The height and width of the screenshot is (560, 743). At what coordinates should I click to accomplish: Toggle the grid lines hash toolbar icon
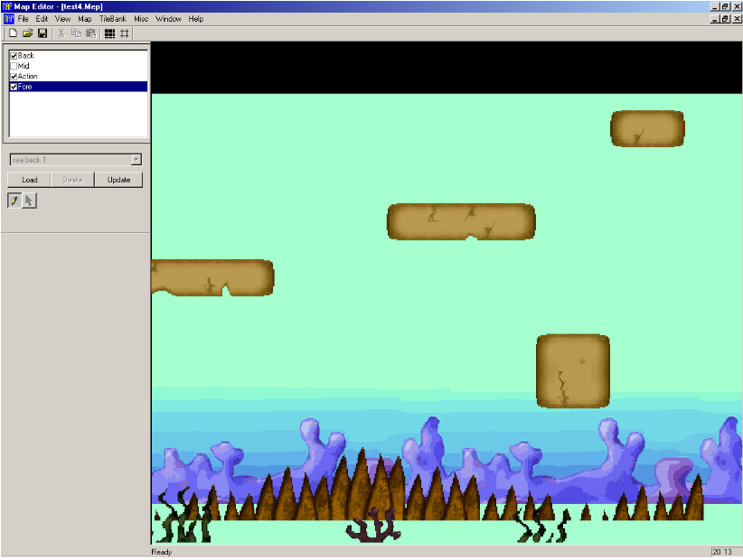pyautogui.click(x=125, y=33)
